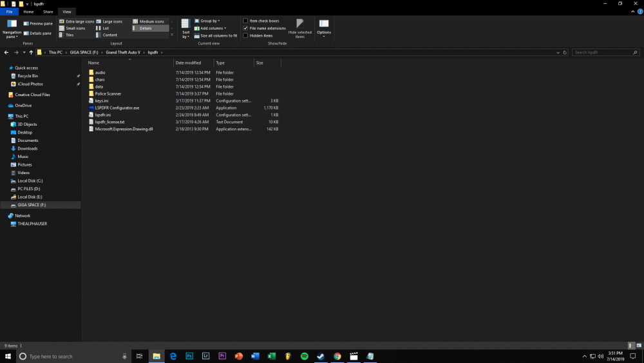644x363 pixels.
Task: Switch layout to Tiles
Action: pyautogui.click(x=66, y=35)
